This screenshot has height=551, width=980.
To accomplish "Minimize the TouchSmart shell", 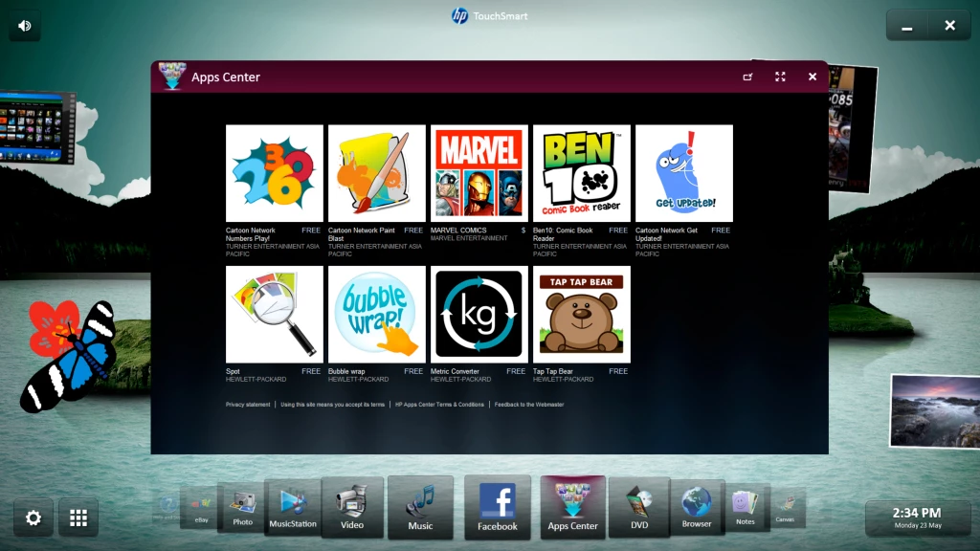I will coord(907,26).
